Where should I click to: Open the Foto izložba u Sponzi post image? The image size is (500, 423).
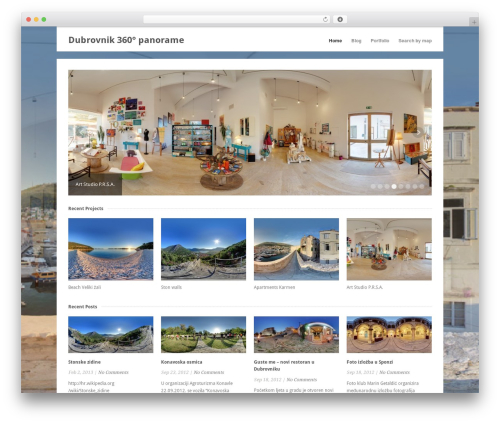[389, 335]
